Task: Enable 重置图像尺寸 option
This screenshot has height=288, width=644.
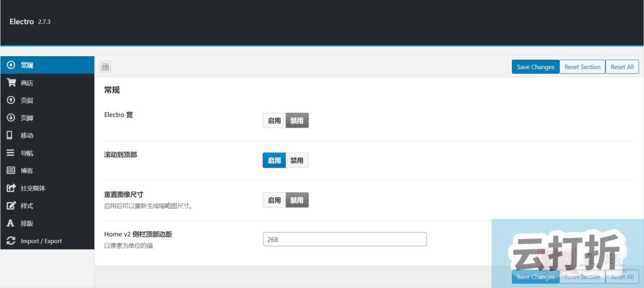Action: coord(274,200)
